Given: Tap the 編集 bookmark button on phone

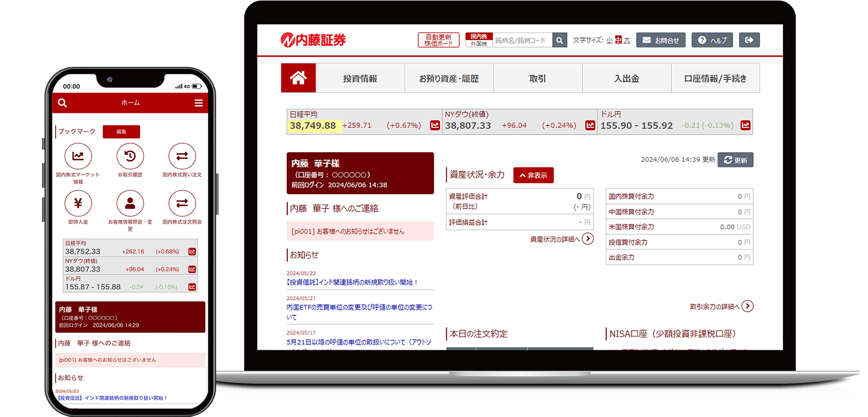Looking at the screenshot, I should coord(121,132).
